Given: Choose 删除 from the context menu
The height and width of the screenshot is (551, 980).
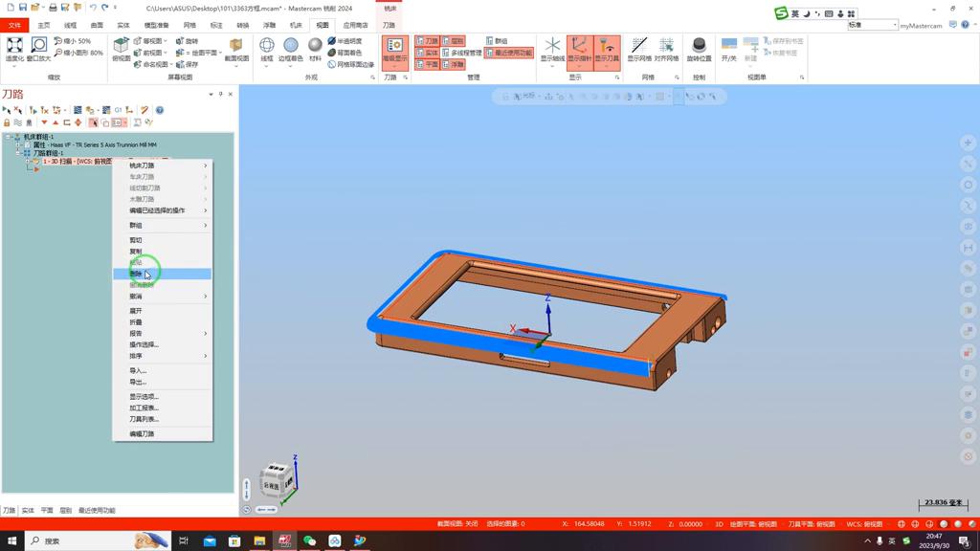Looking at the screenshot, I should point(137,274).
